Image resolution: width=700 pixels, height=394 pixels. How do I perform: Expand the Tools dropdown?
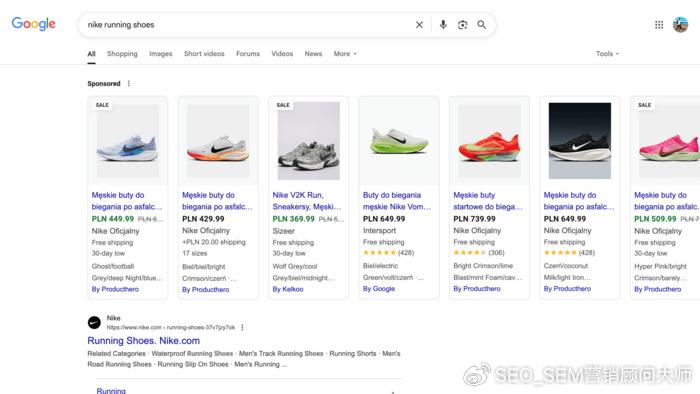[607, 54]
